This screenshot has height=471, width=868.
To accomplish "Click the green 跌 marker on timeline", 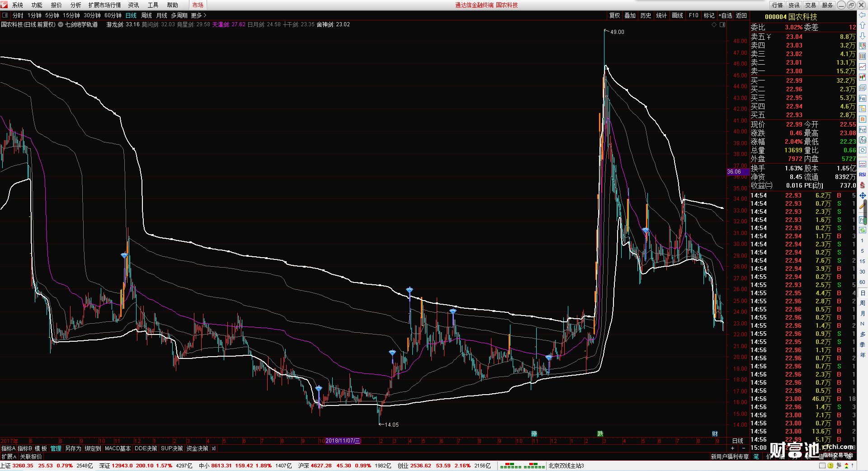I will coord(600,434).
